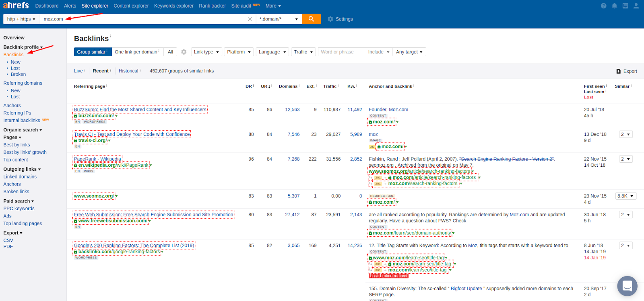Open the Settings gear next to search
644x301 pixels.
pyautogui.click(x=340, y=19)
